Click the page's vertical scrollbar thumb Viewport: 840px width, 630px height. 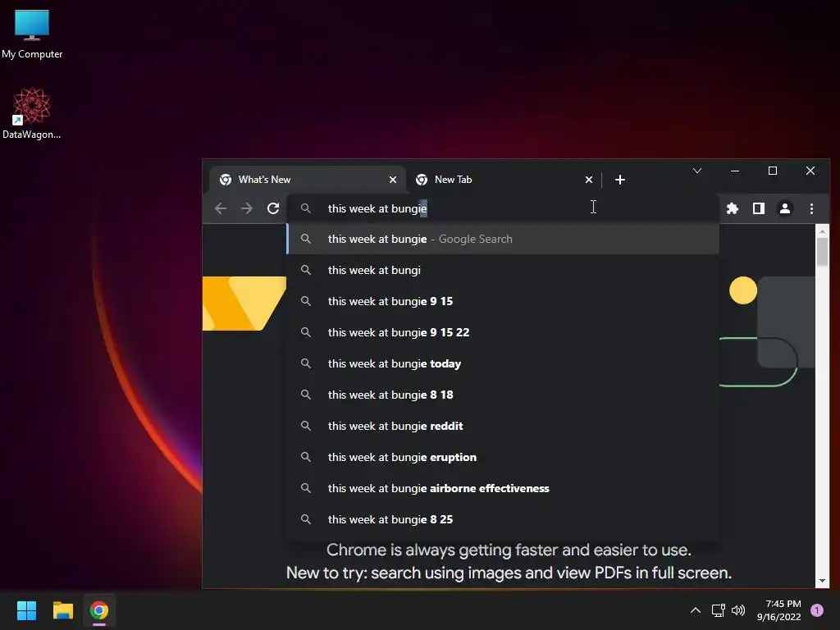822,252
